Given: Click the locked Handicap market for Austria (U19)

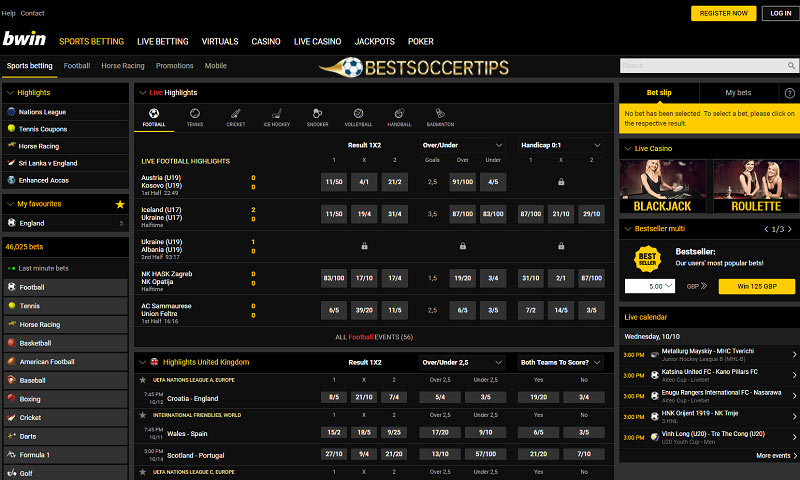Looking at the screenshot, I should point(561,182).
